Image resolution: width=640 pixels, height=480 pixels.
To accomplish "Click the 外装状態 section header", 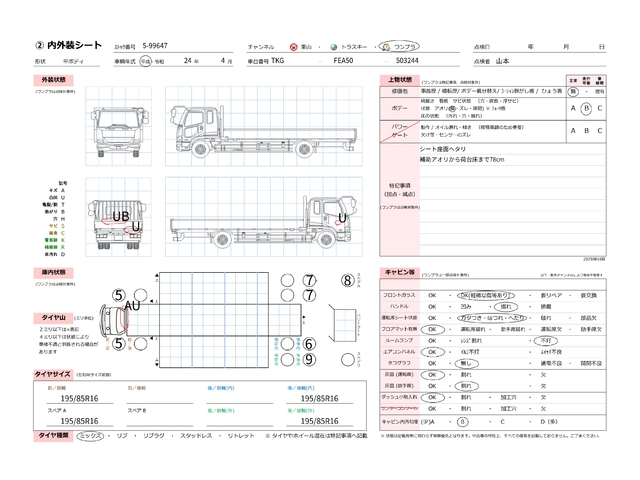I will pyautogui.click(x=53, y=80).
